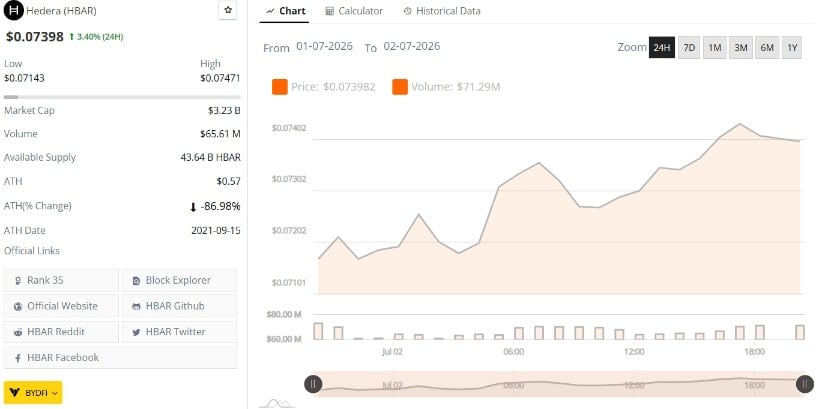Click the Market Cap value $3.23 B

click(224, 111)
